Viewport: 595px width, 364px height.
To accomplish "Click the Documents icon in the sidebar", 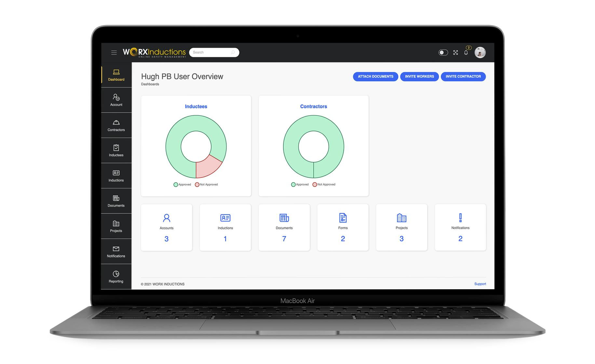I will (x=116, y=201).
